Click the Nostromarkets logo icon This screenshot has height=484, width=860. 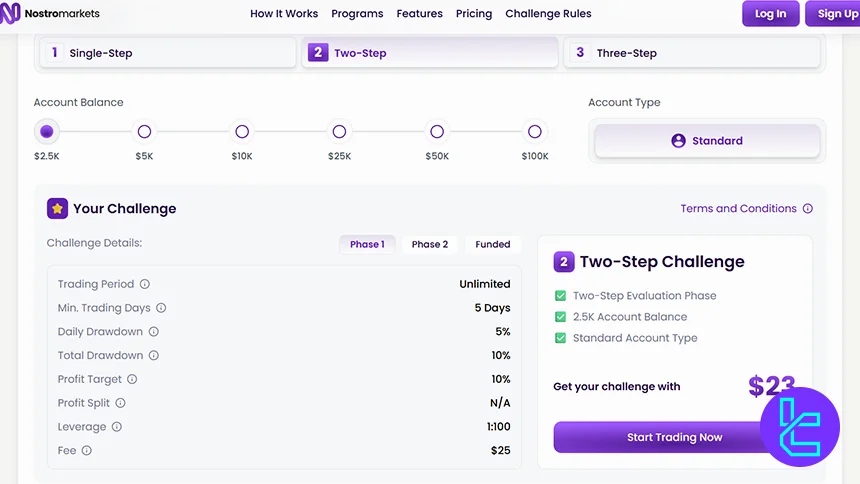pos(11,14)
